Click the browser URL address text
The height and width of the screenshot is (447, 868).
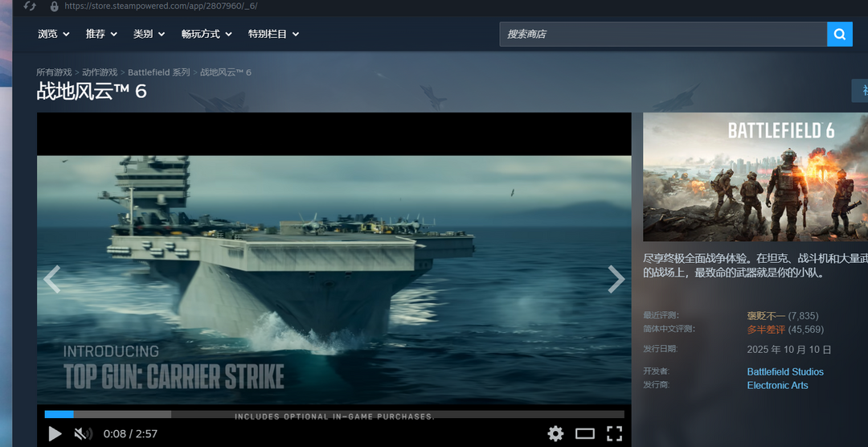[x=161, y=6]
